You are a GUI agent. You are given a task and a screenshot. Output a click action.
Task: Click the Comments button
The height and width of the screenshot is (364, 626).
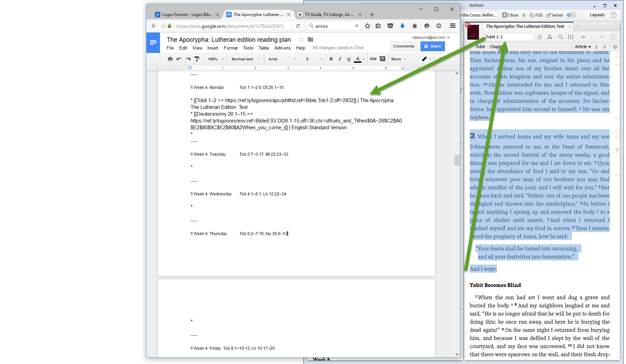(404, 46)
